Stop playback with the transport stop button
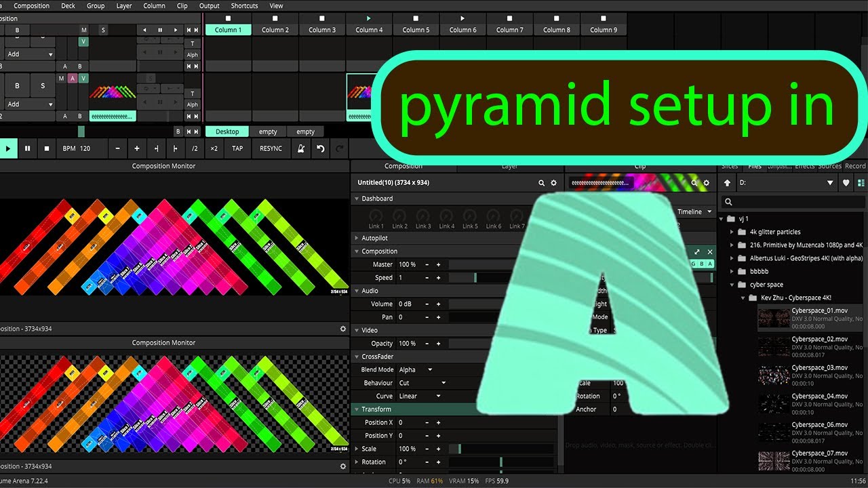This screenshot has width=868, height=488. (47, 148)
